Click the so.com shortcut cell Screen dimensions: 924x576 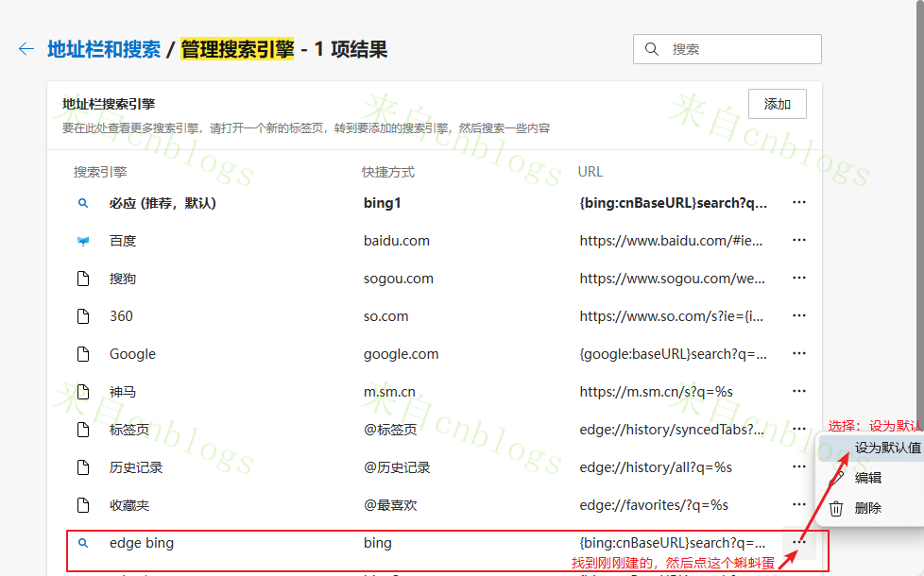pyautogui.click(x=386, y=316)
